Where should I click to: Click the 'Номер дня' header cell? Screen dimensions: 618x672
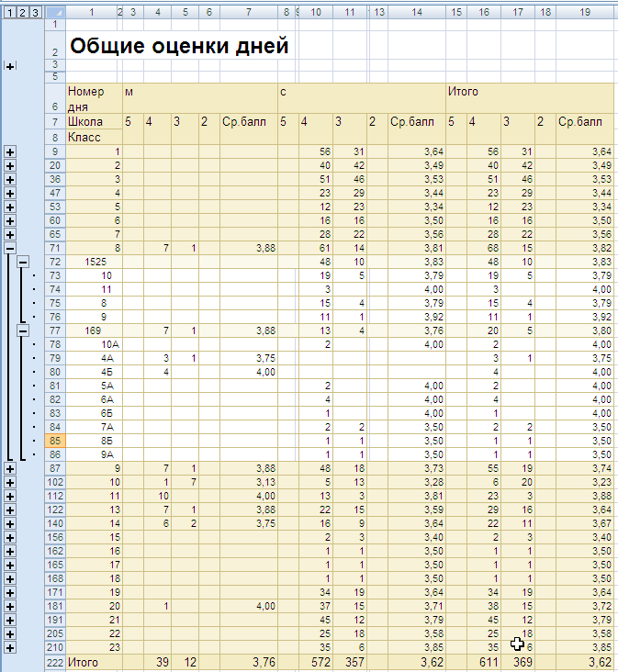[95, 98]
